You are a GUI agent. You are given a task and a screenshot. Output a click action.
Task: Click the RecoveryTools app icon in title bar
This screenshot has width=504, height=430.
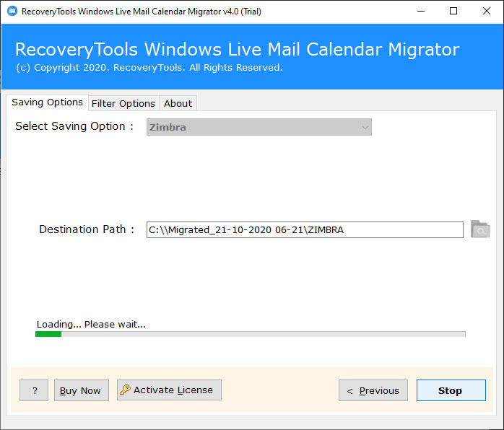(12, 12)
